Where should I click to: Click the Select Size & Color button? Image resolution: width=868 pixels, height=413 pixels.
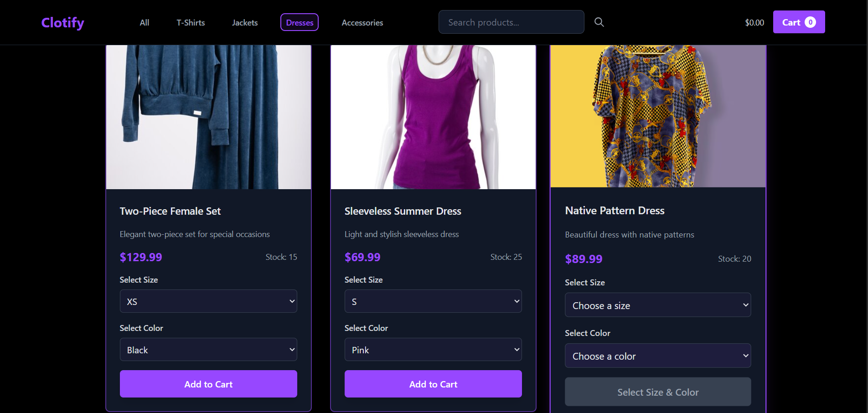click(658, 392)
